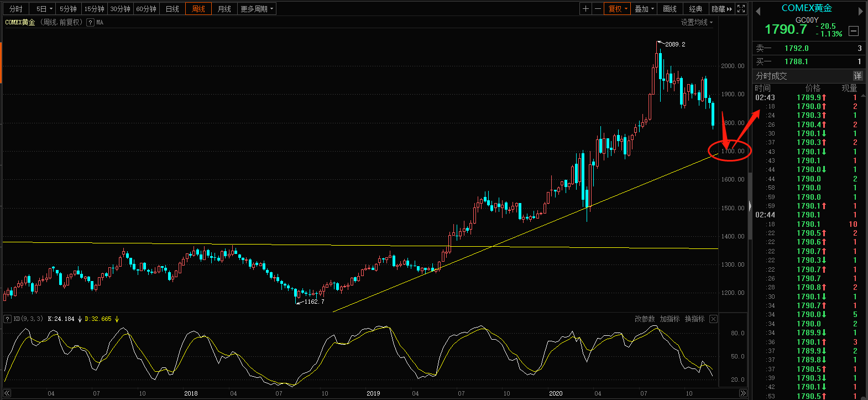Expand the 更多周期 period dropdown
This screenshot has width=868, height=400.
[257, 9]
